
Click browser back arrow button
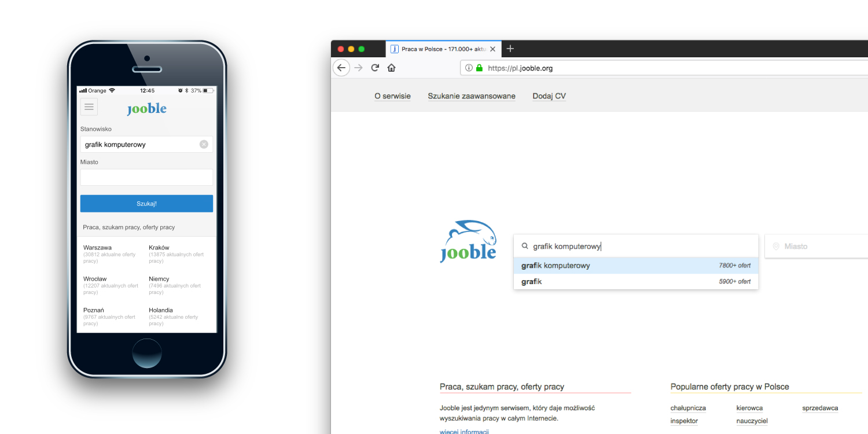[x=341, y=68]
